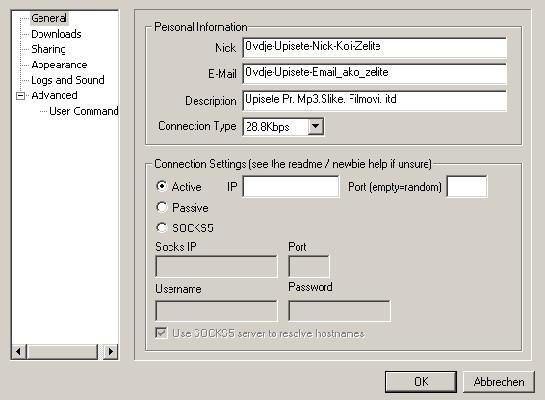The height and width of the screenshot is (400, 545).
Task: Open the Downloads settings page
Action: tap(56, 34)
